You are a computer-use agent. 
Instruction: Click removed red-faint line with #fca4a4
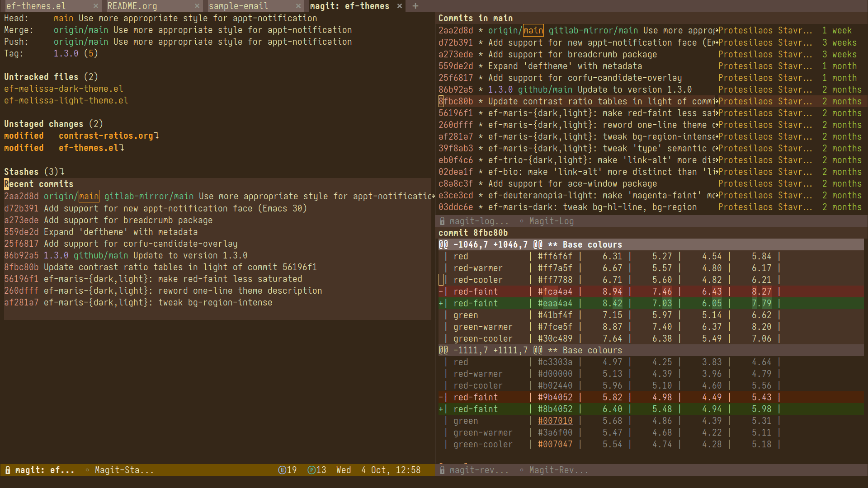(651, 291)
